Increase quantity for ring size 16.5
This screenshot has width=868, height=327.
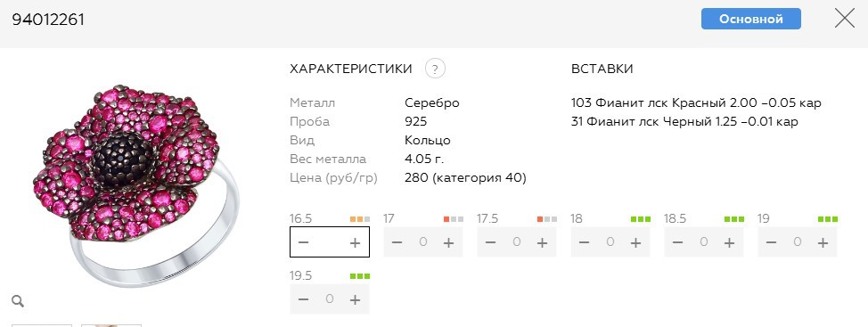click(x=355, y=242)
